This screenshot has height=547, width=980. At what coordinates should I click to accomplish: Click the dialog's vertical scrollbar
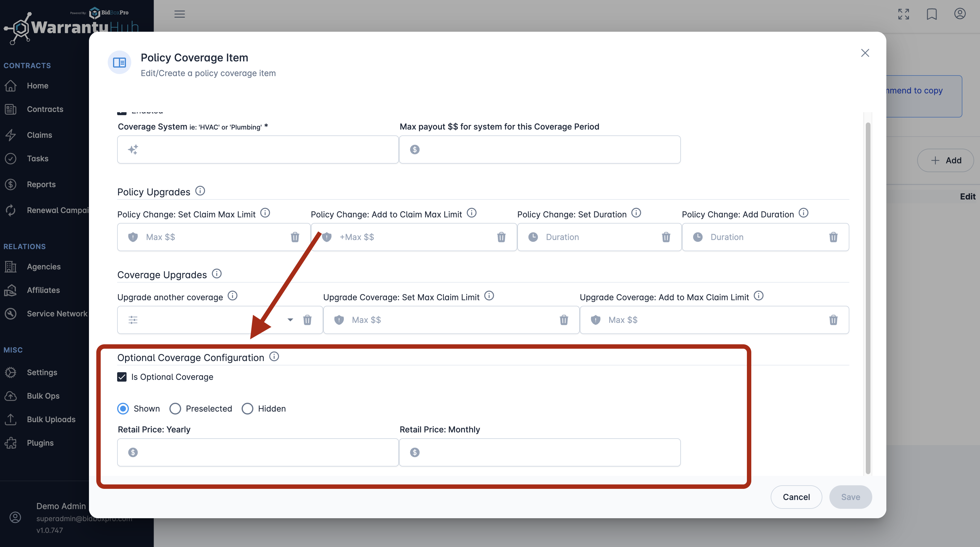[868, 297]
